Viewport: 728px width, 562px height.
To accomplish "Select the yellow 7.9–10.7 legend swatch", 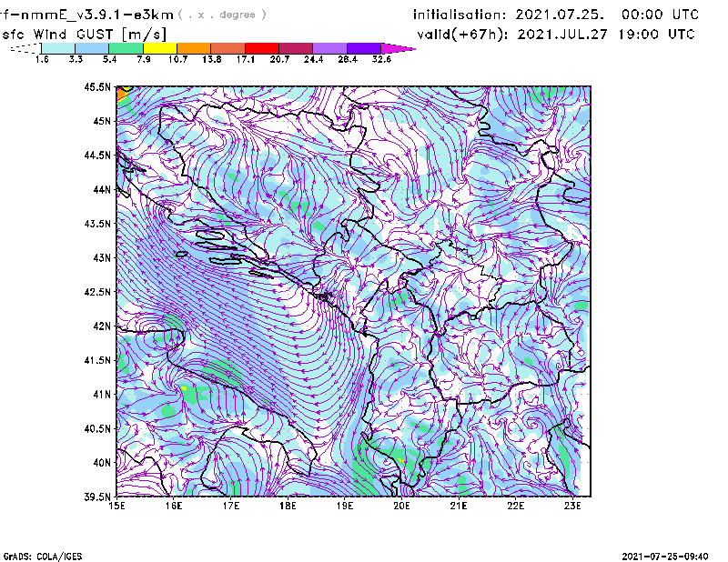I will (x=160, y=48).
